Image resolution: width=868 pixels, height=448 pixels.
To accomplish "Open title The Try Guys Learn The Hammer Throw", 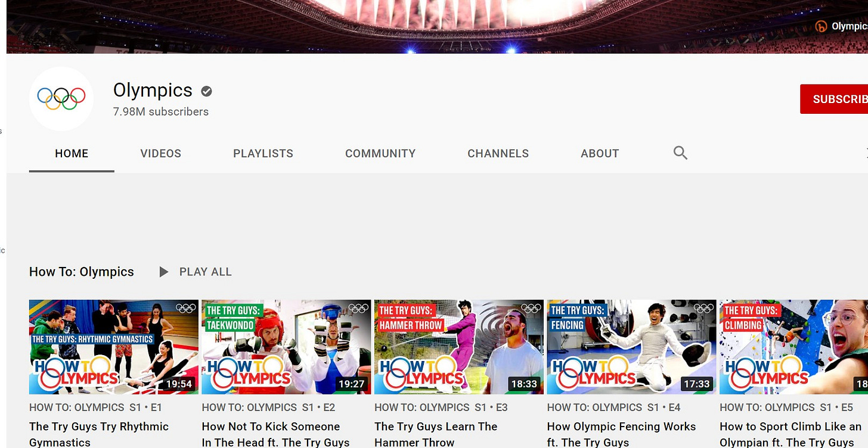I will coord(436,434).
